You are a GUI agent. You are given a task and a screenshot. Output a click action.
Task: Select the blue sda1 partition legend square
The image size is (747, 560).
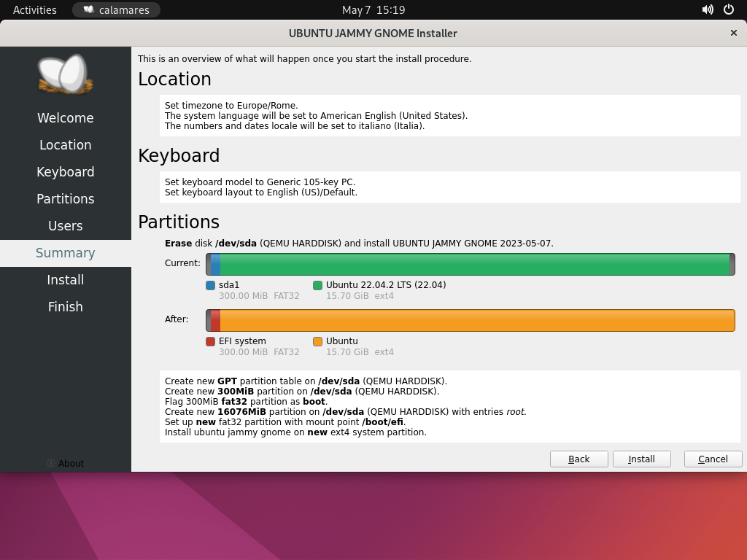click(x=210, y=285)
